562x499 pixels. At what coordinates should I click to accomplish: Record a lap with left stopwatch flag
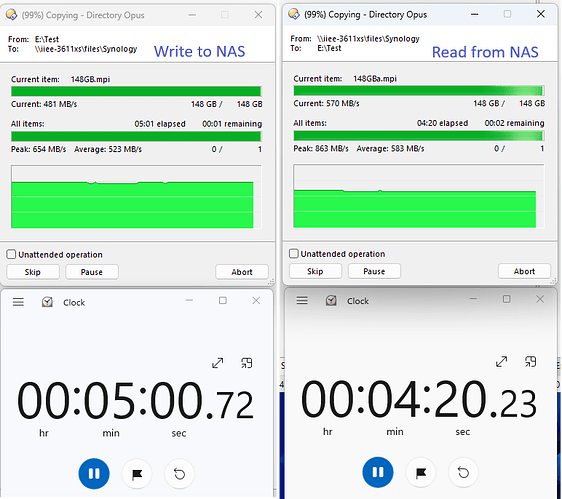137,474
